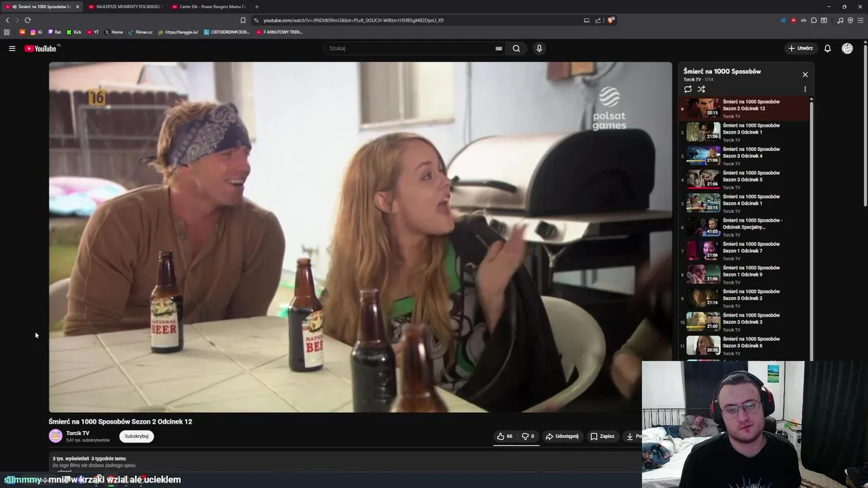Switch to Carter Efe Power Rangers tab
868x488 pixels.
click(x=208, y=7)
